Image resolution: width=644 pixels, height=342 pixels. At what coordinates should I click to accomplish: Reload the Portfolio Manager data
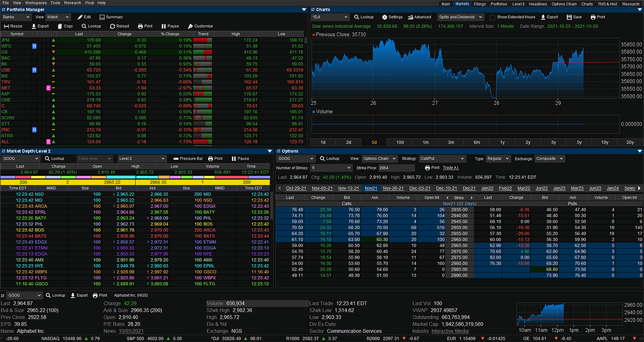pyautogui.click(x=119, y=26)
